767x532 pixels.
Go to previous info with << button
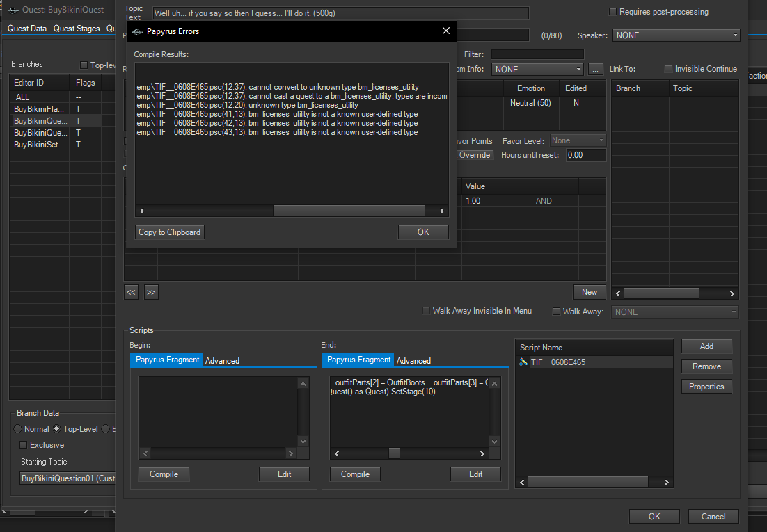131,292
